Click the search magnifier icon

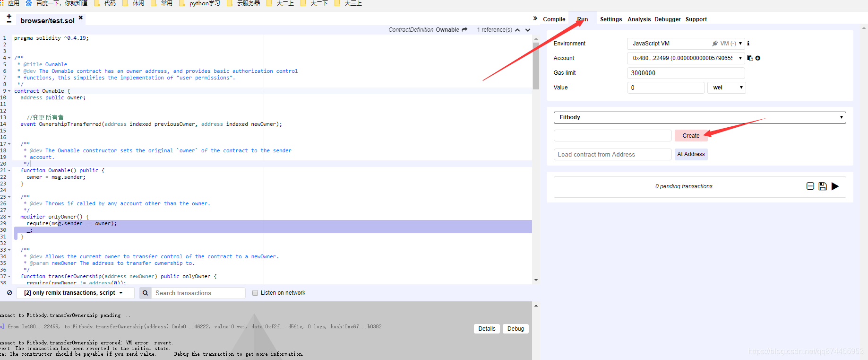(x=146, y=293)
